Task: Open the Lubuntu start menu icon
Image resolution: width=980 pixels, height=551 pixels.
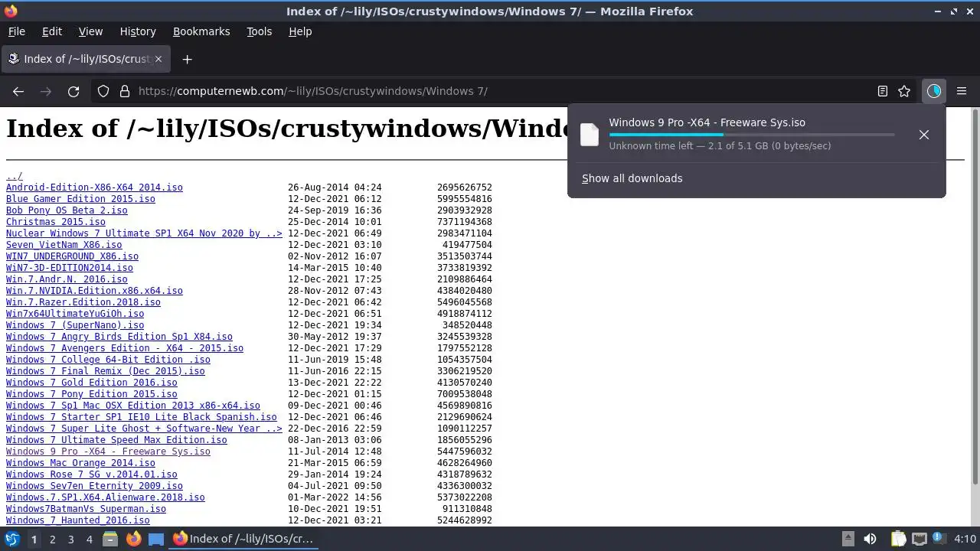Action: tap(12, 539)
